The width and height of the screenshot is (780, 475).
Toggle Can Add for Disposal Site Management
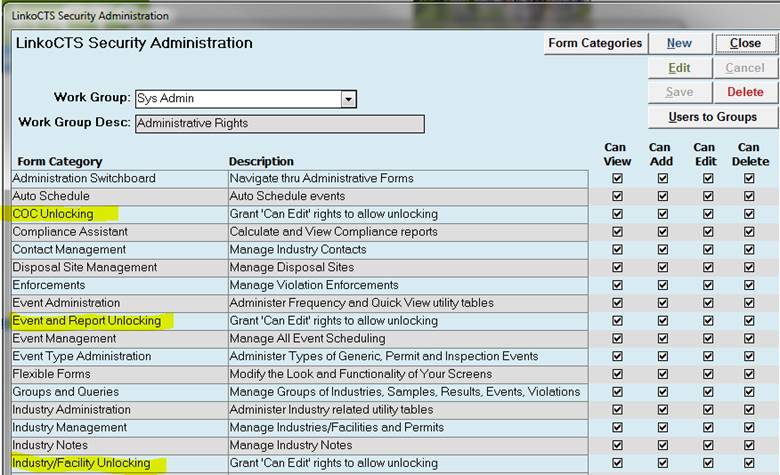(x=663, y=267)
